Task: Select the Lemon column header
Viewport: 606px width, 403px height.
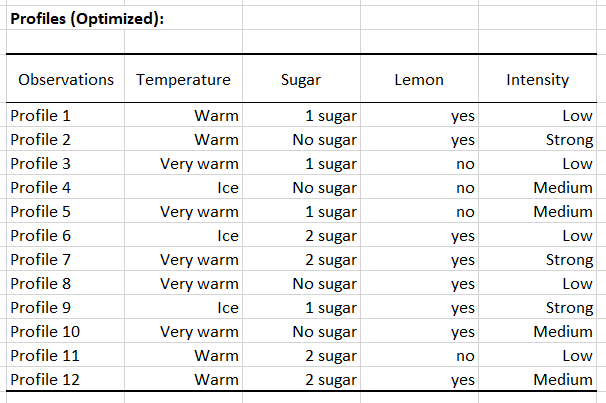Action: click(420, 80)
